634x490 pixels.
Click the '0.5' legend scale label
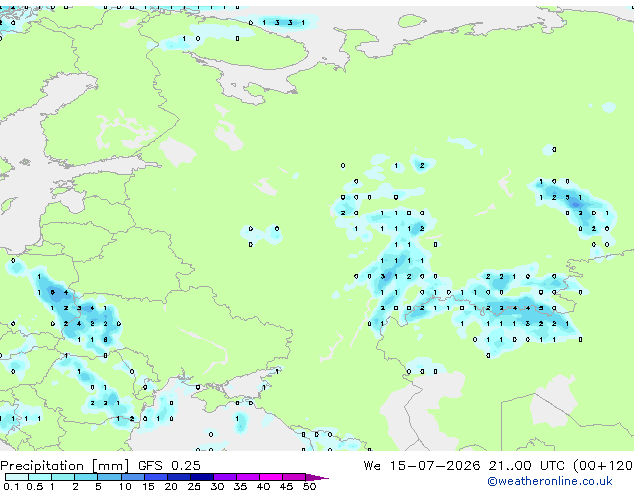pyautogui.click(x=35, y=486)
